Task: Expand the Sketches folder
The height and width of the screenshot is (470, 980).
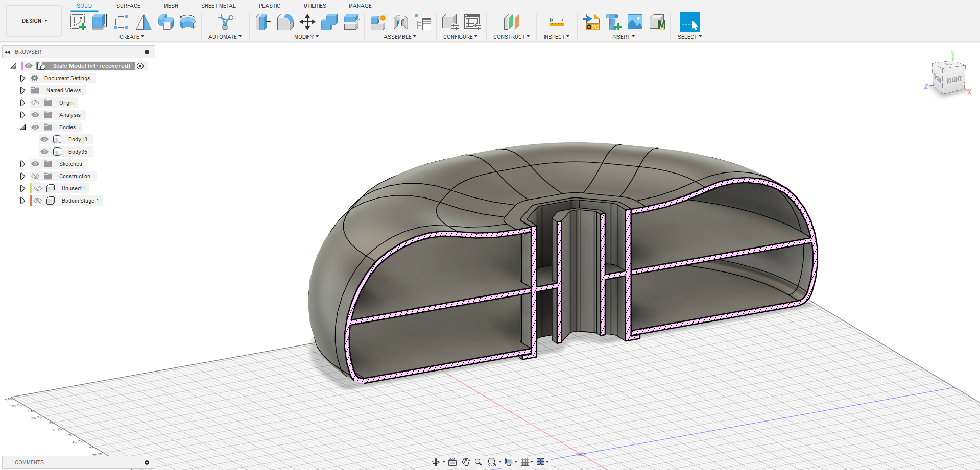Action: [x=22, y=164]
